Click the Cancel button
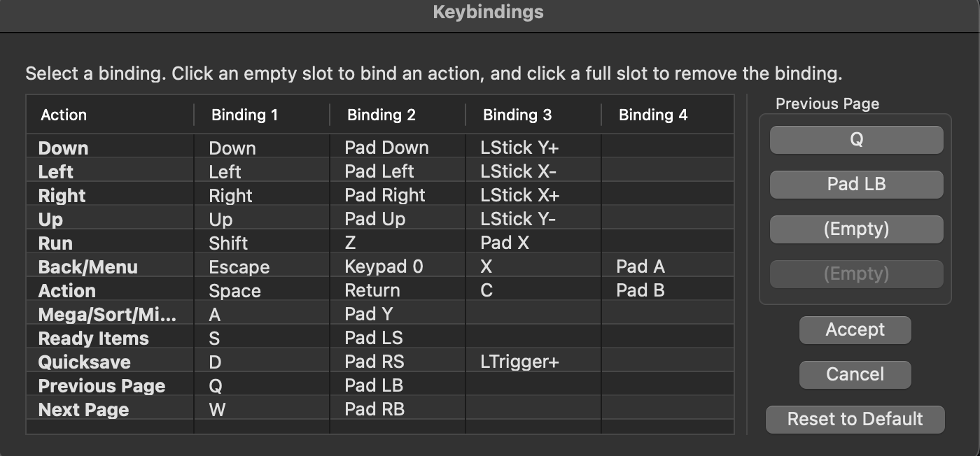980x456 pixels. [x=855, y=375]
